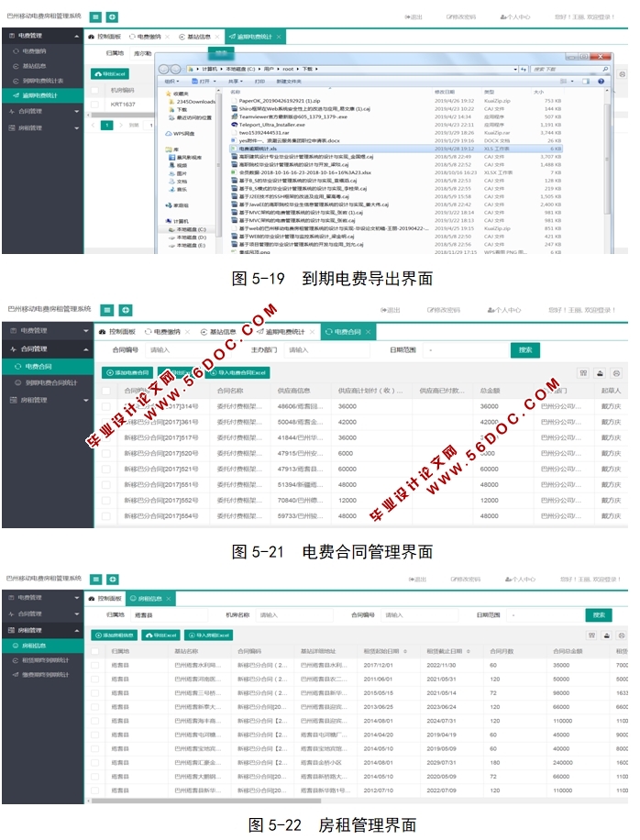Click green plus icon in Figure 5-19 header
The image size is (640, 840).
click(x=112, y=17)
